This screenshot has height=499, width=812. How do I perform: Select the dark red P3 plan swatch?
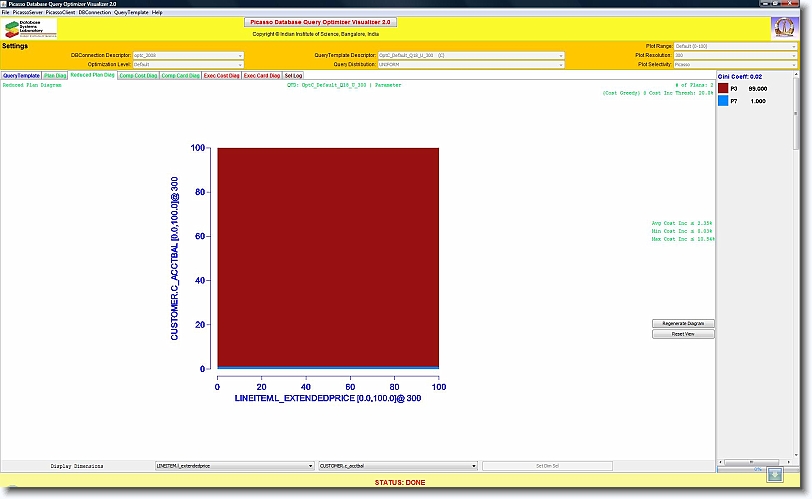tap(723, 89)
